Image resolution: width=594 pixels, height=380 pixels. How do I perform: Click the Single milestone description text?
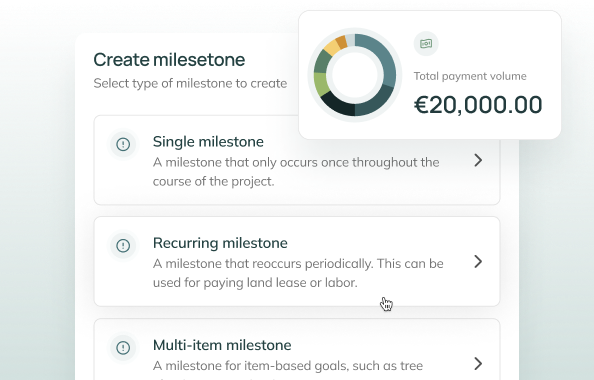[x=296, y=172]
